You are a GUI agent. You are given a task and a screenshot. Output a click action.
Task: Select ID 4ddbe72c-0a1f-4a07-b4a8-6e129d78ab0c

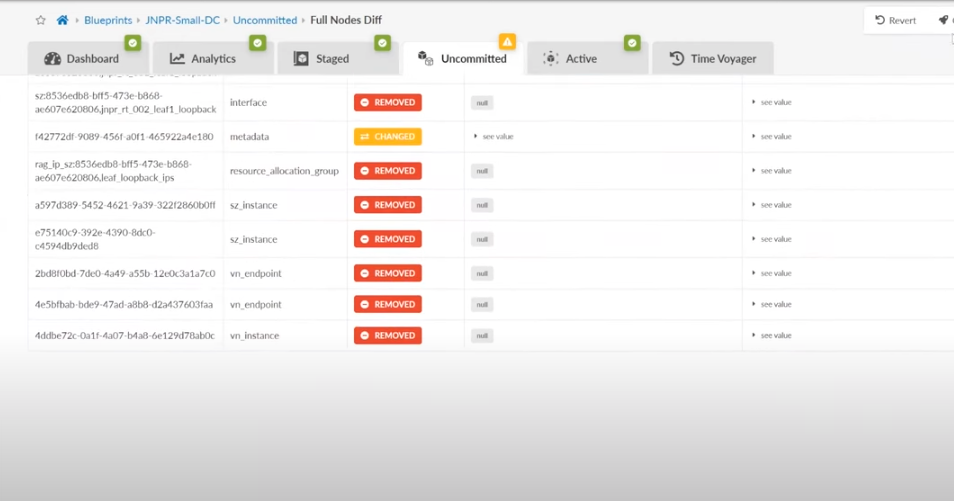(x=125, y=335)
